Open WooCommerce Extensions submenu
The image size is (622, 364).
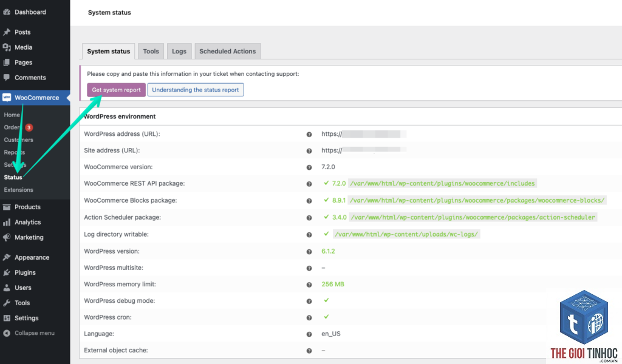coord(19,190)
